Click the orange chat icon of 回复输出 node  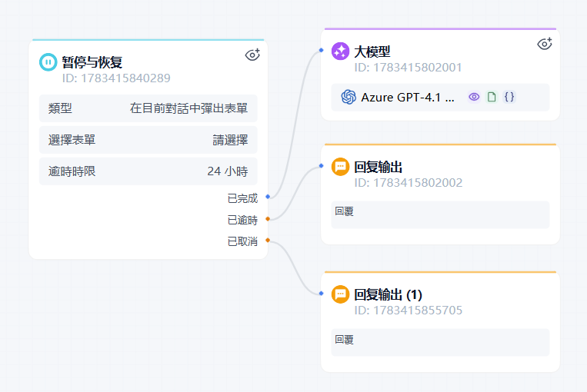[340, 167]
